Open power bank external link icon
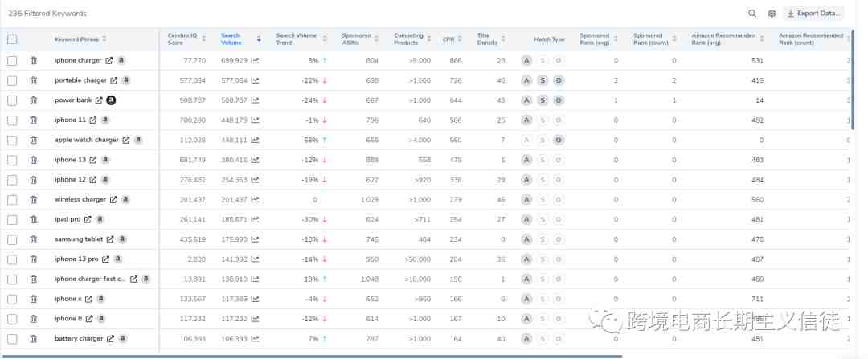The image size is (868, 359). coord(99,100)
